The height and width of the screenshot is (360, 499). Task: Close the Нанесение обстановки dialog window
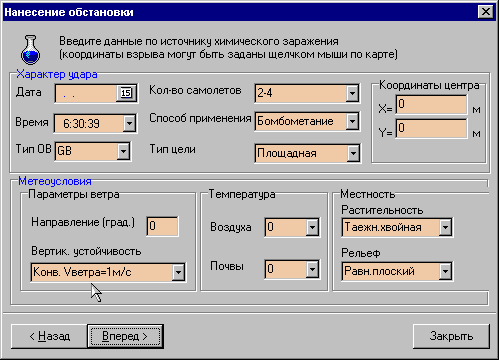[486, 12]
